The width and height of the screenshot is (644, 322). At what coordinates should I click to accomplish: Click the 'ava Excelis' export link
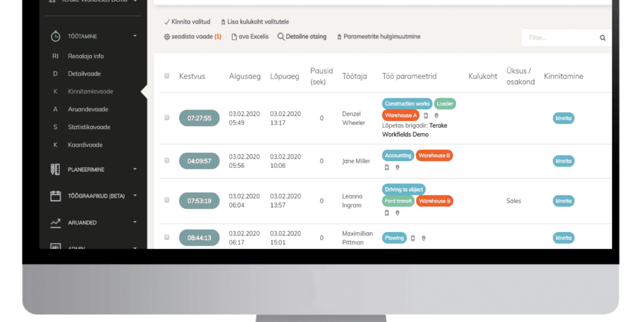[250, 37]
